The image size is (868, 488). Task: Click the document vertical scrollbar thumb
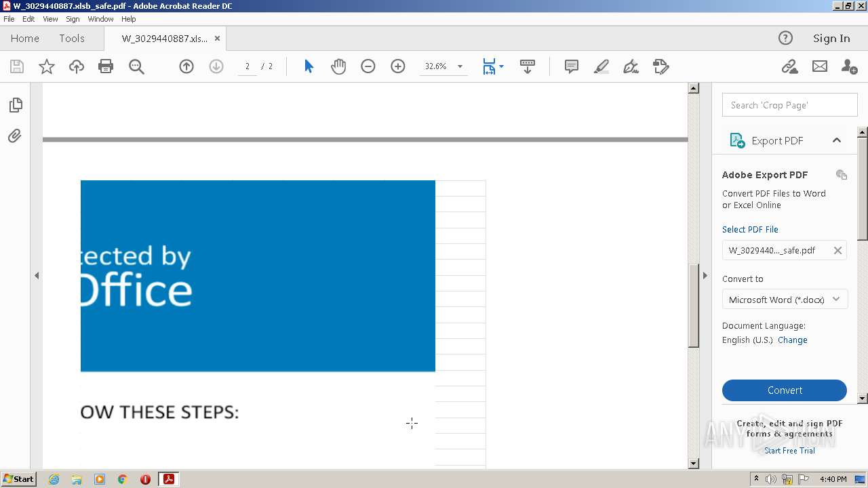(x=693, y=306)
